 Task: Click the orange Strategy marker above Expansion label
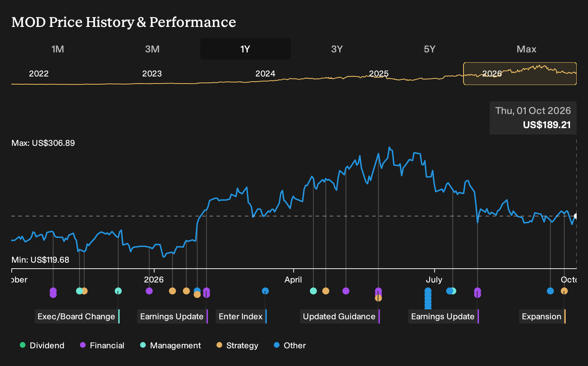(564, 291)
